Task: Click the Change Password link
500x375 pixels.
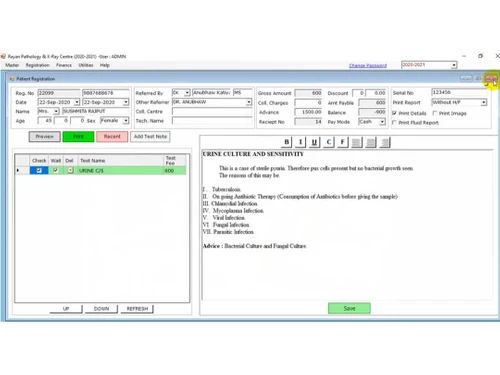Action: (x=368, y=66)
